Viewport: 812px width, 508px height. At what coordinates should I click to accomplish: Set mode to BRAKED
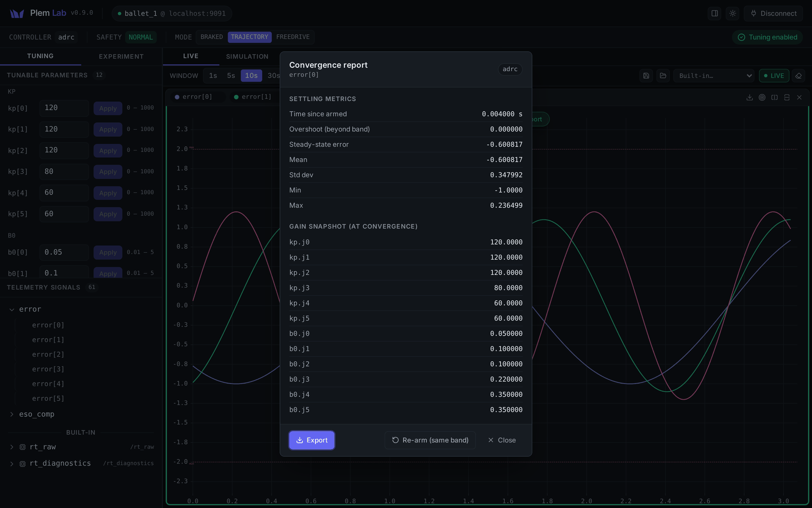click(x=211, y=37)
